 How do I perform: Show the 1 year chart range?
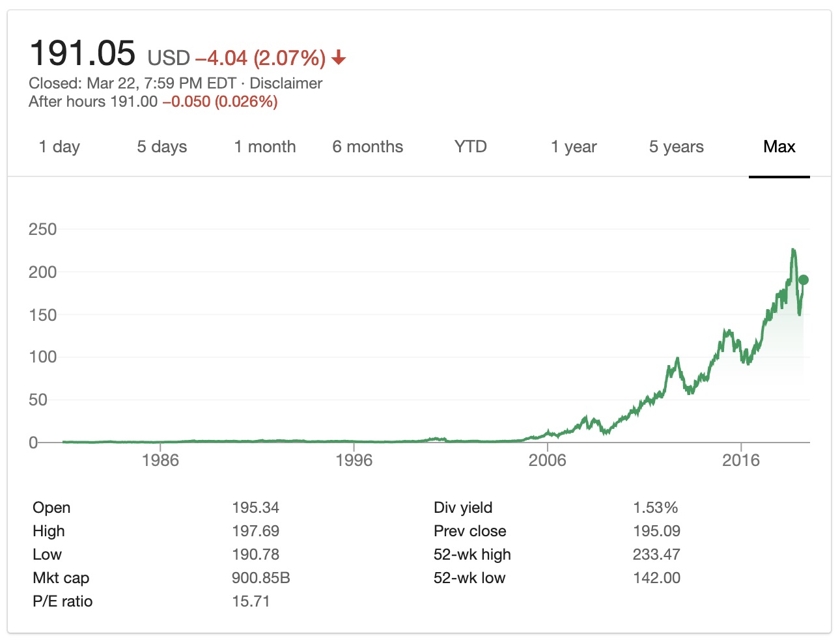574,147
